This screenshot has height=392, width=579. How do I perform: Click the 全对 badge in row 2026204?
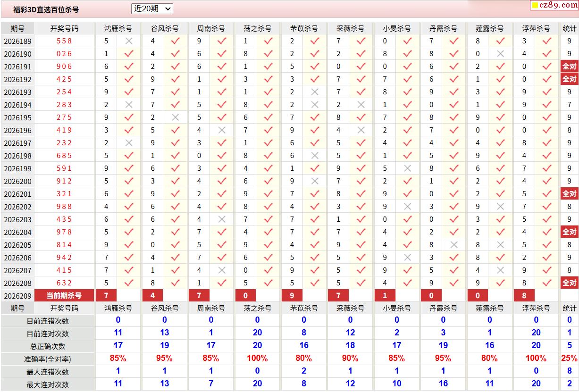pyautogui.click(x=570, y=232)
